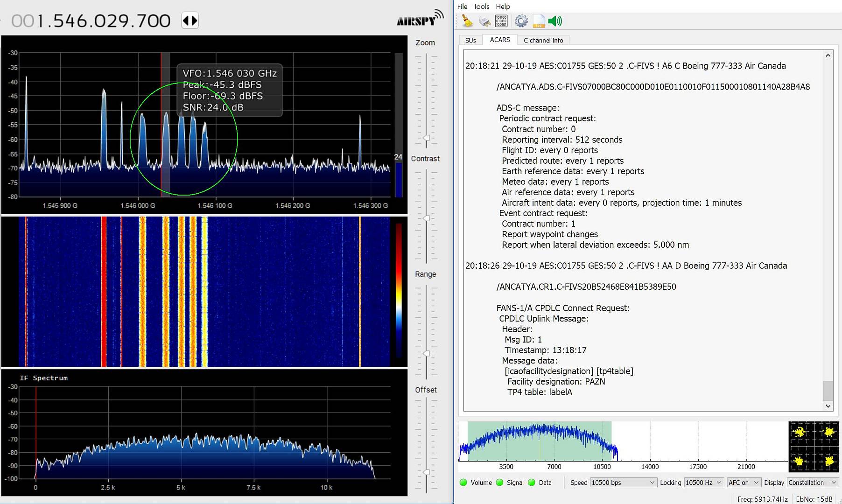Viewport: 842px width, 504px height.
Task: Switch to C channel info tab
Action: point(543,40)
